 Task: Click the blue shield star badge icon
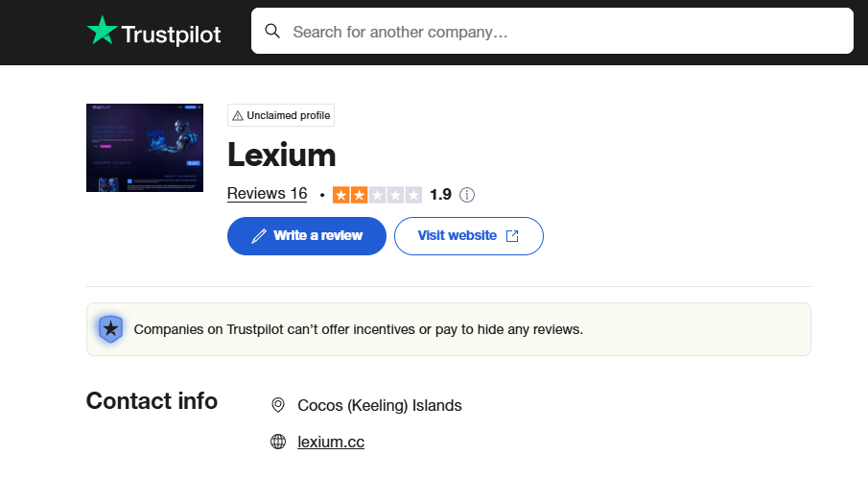111,329
